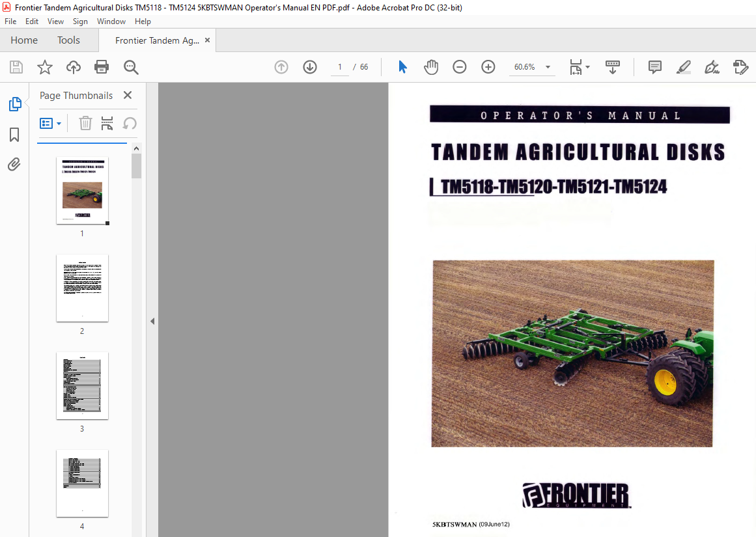Click the Save file icon
The height and width of the screenshot is (537, 756).
pyautogui.click(x=16, y=67)
